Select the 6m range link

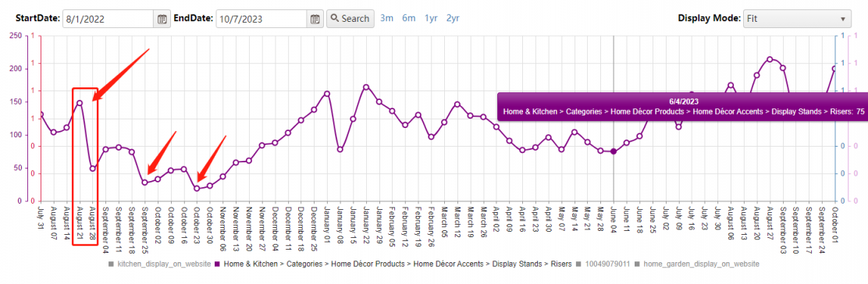(x=408, y=18)
